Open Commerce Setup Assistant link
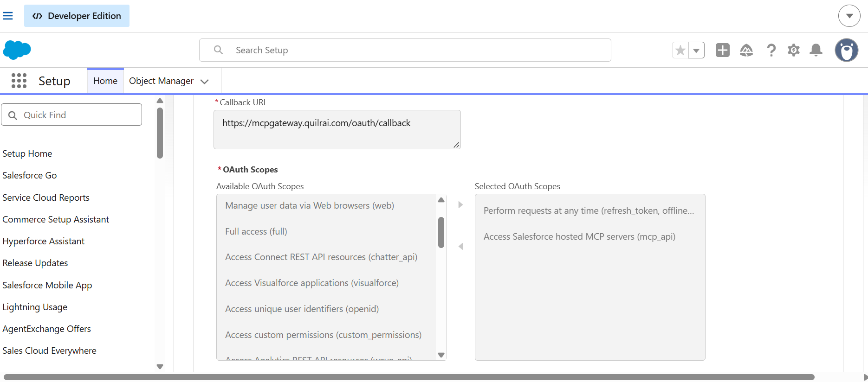The height and width of the screenshot is (382, 868). (56, 219)
